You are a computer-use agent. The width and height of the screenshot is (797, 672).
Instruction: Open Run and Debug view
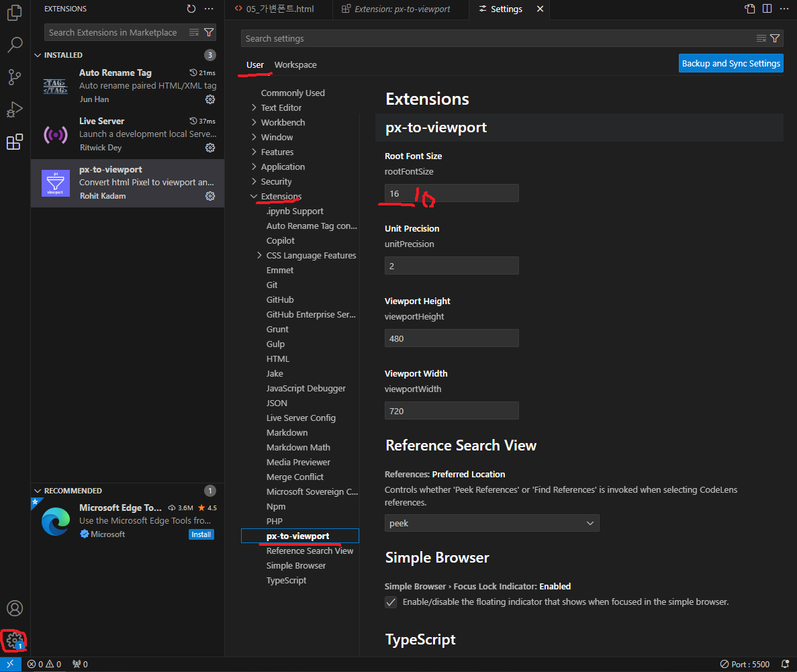15,109
